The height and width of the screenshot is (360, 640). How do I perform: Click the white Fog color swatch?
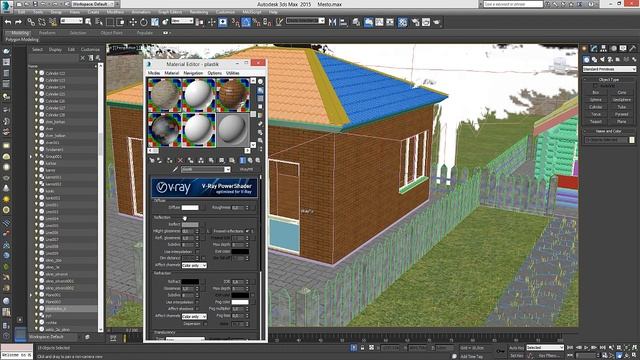coord(240,302)
